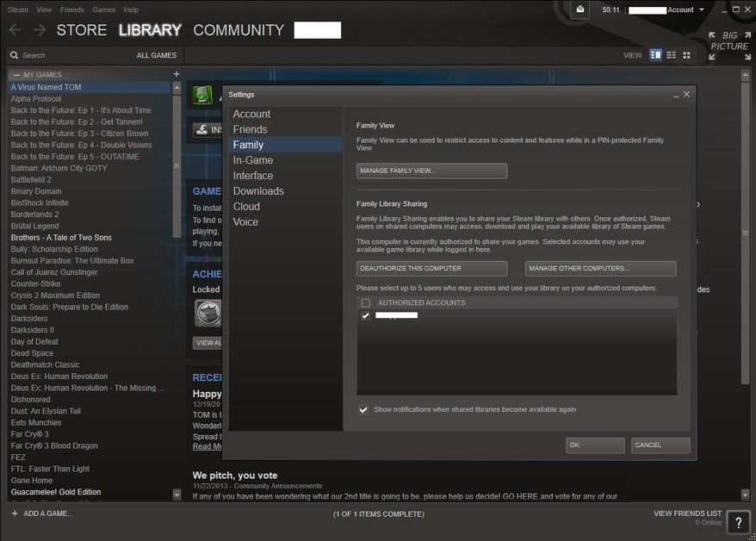Switch library to grid view
Image resolution: width=756 pixels, height=541 pixels.
[x=686, y=54]
